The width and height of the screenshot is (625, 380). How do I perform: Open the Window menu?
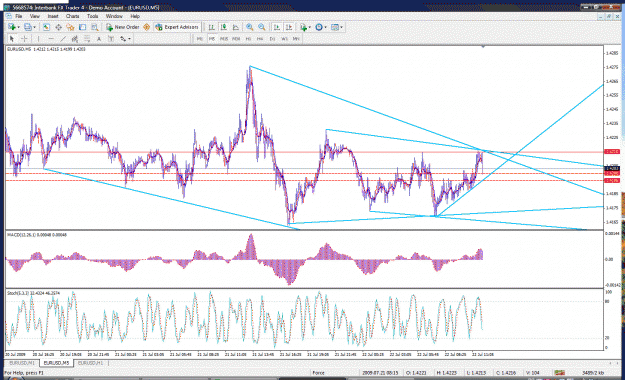tap(114, 16)
